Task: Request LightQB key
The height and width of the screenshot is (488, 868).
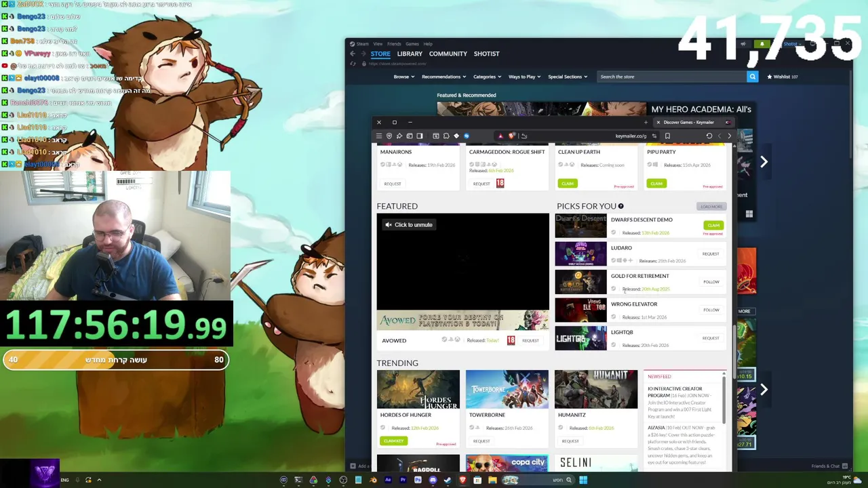Action: click(711, 338)
